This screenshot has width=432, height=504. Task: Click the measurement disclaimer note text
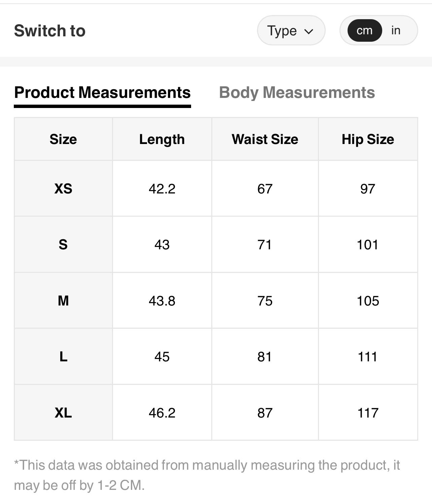click(207, 475)
